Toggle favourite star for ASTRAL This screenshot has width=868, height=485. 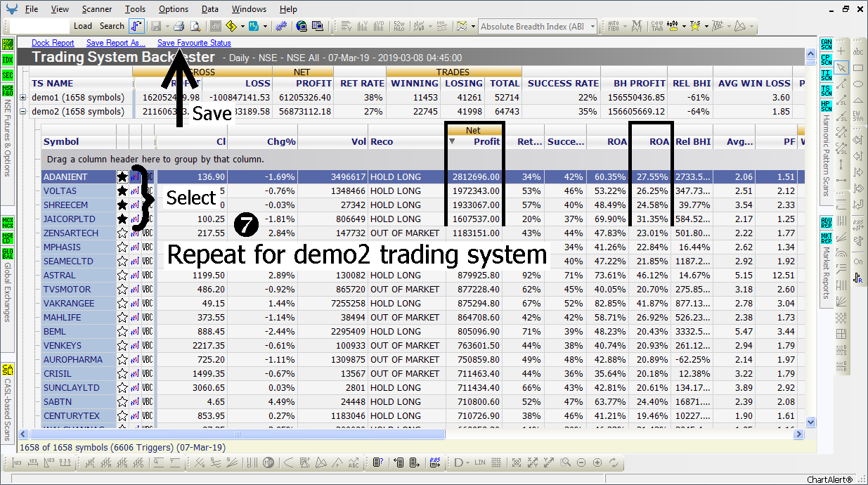click(x=122, y=276)
